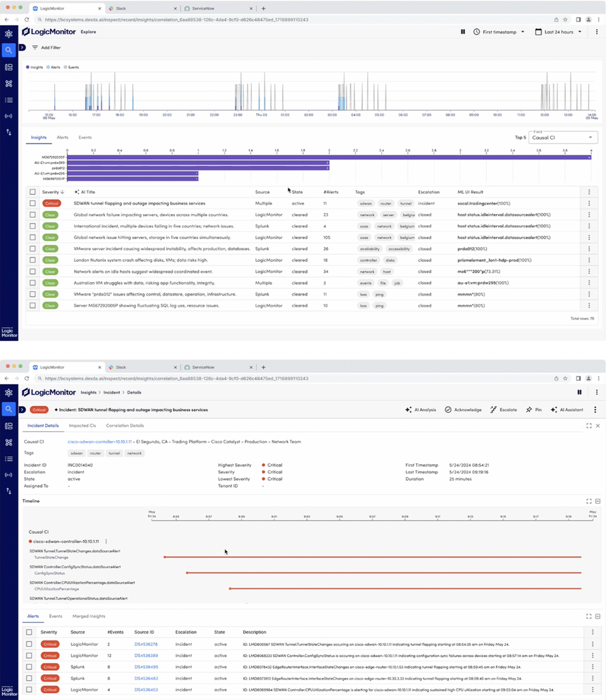
Task: Switch to the Alerts tab in Explore
Action: [62, 138]
